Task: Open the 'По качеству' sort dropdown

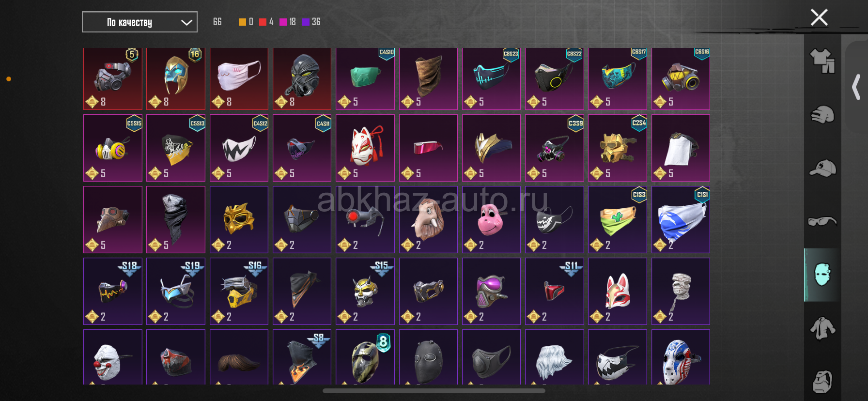Action: (x=139, y=22)
